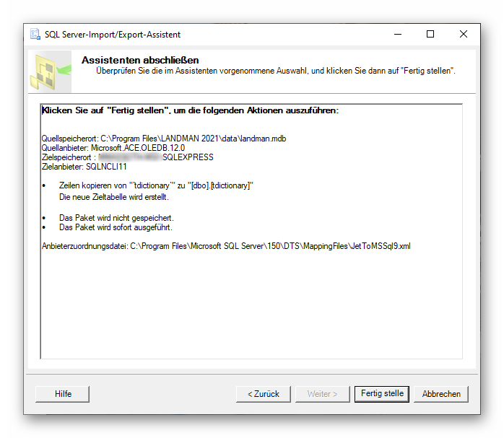Click the Zielanbieter SQLNCLI11 line

coord(84,167)
